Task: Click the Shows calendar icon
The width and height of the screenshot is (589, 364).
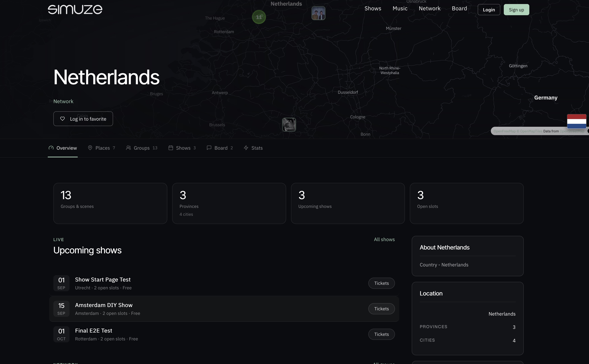Action: (x=171, y=148)
